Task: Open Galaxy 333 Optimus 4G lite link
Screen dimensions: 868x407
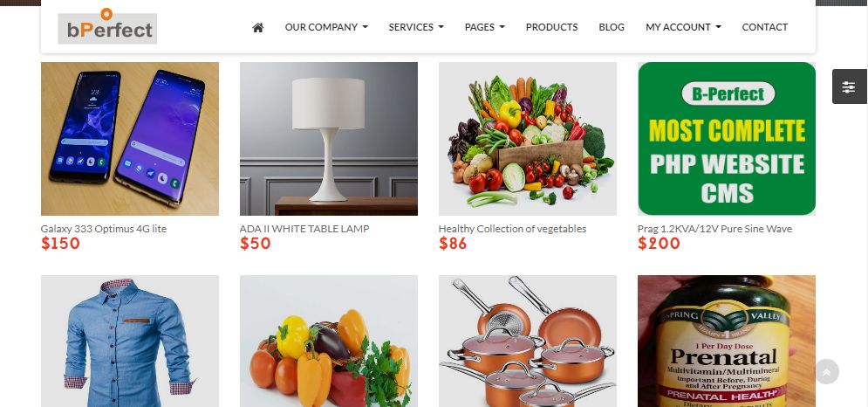Action: pos(104,229)
